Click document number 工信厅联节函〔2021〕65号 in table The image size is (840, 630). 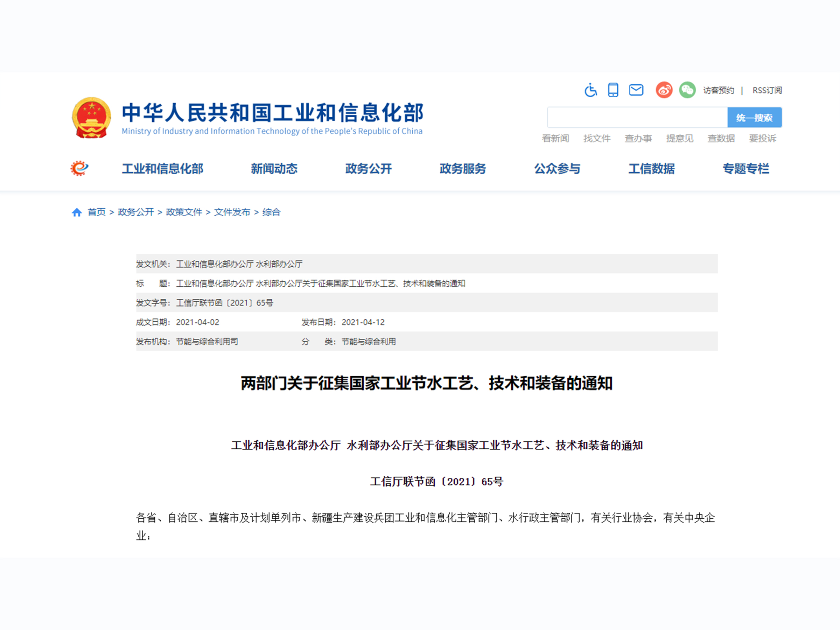(224, 303)
